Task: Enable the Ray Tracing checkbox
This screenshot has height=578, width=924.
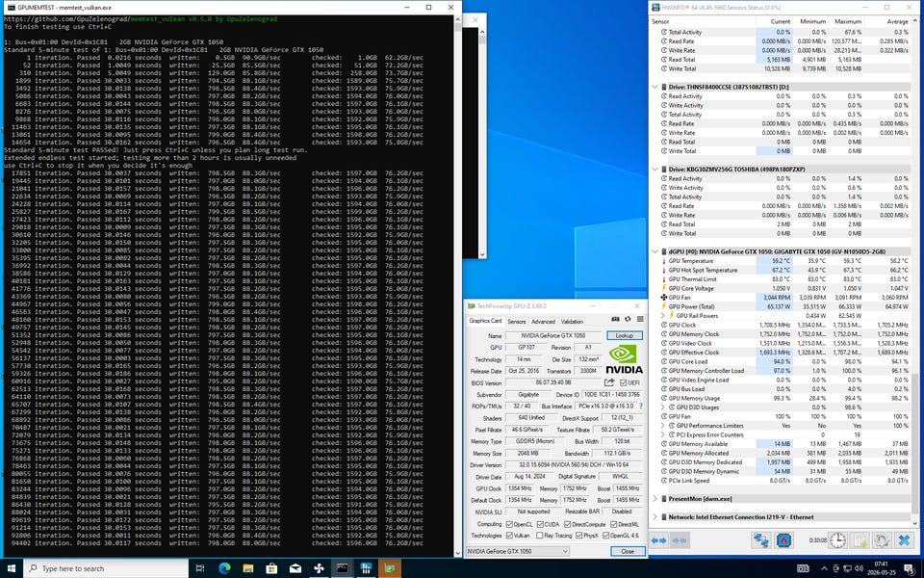Action: point(540,536)
